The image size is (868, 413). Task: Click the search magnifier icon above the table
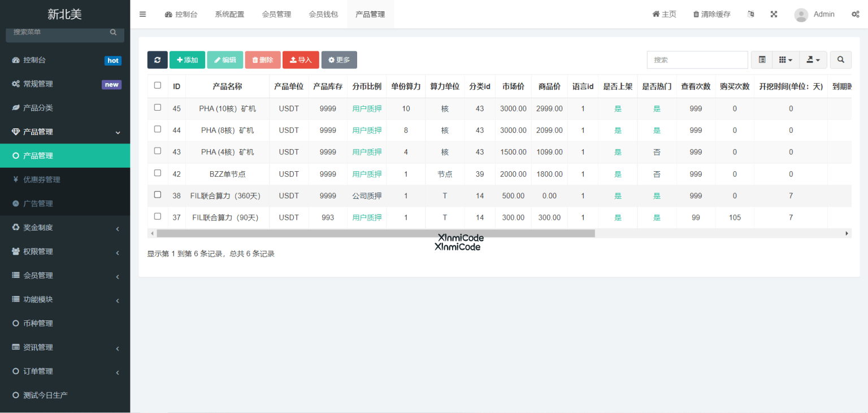840,59
